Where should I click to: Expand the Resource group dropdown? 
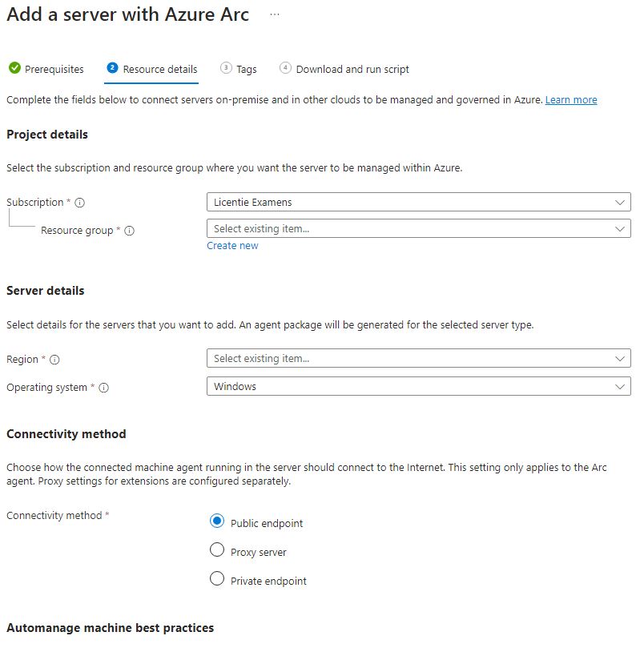(418, 229)
